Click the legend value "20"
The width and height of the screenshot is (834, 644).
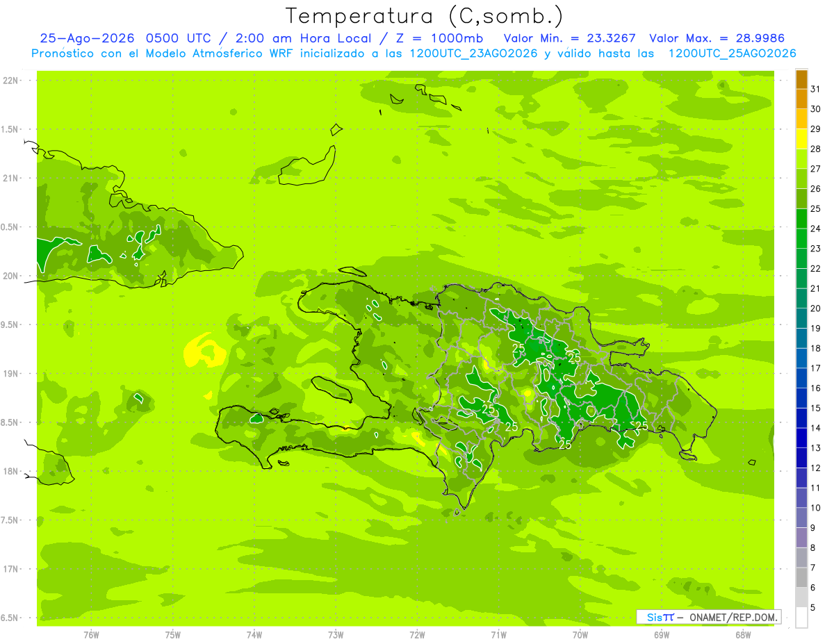[816, 308]
